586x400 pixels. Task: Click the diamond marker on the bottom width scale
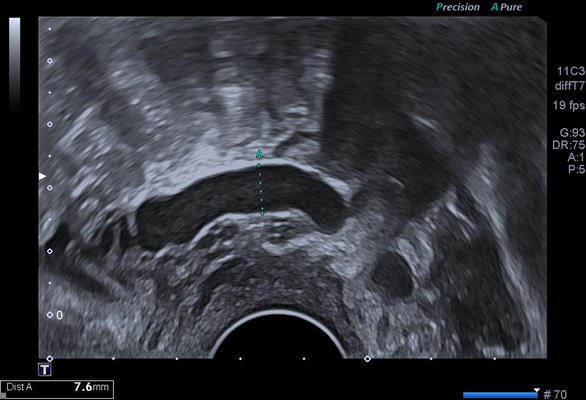(x=367, y=359)
